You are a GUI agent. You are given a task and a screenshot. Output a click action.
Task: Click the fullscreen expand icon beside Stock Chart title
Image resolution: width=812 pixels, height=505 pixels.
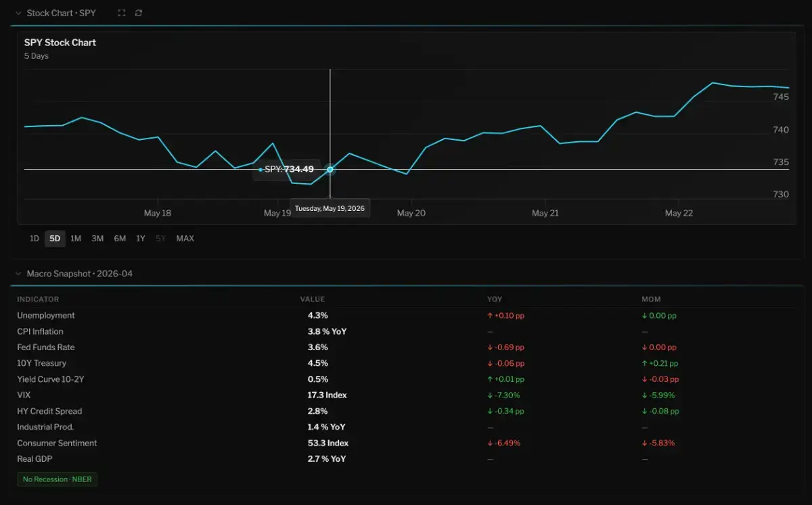(121, 13)
